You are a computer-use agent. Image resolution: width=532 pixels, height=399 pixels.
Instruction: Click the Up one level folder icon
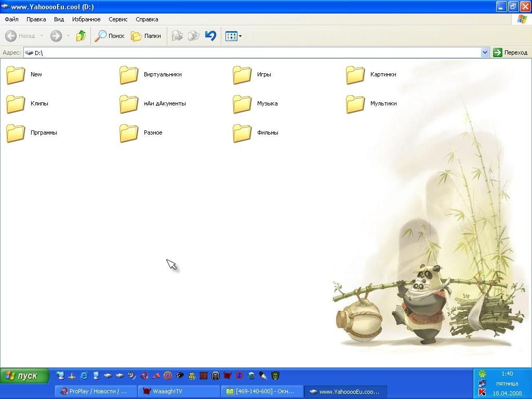click(x=81, y=36)
